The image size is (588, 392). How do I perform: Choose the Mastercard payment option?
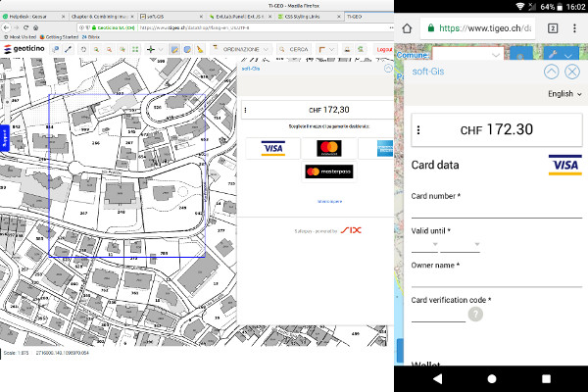(x=329, y=148)
